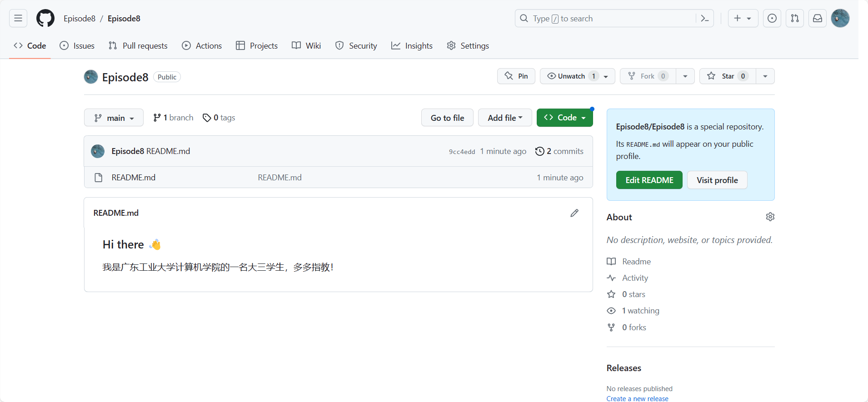This screenshot has height=402, width=868.
Task: Open the Pull requests tab
Action: [138, 45]
